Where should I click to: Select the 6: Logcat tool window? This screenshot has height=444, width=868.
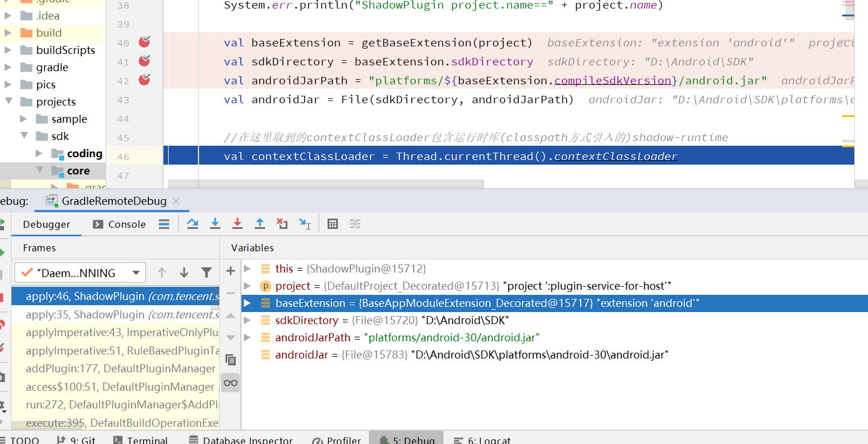point(488,440)
